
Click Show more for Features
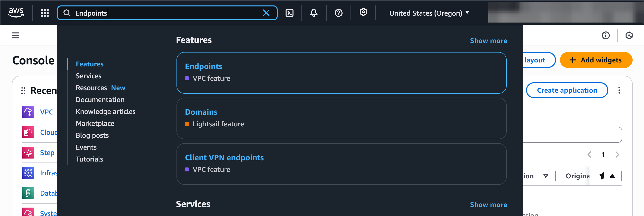click(488, 41)
